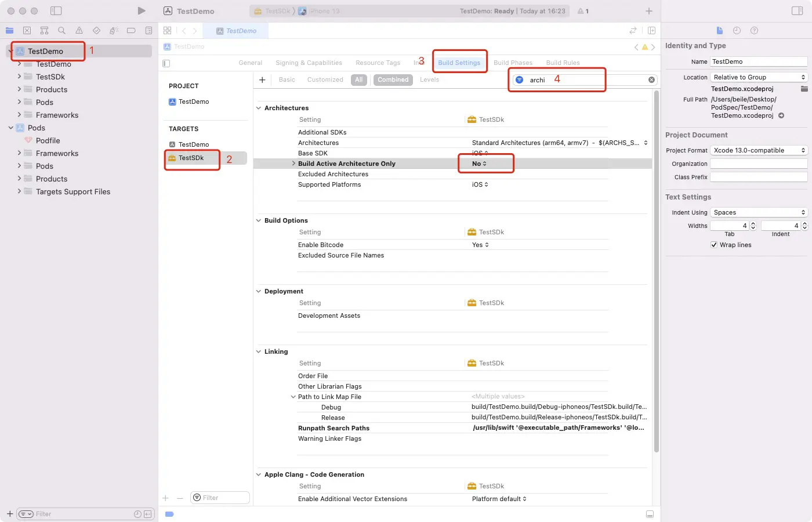The width and height of the screenshot is (812, 522).
Task: Collapse the Architectures section
Action: tap(259, 108)
